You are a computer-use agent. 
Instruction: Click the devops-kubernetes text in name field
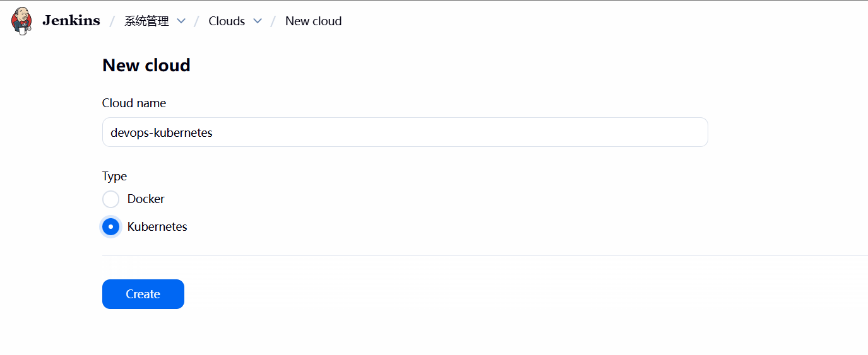(162, 133)
